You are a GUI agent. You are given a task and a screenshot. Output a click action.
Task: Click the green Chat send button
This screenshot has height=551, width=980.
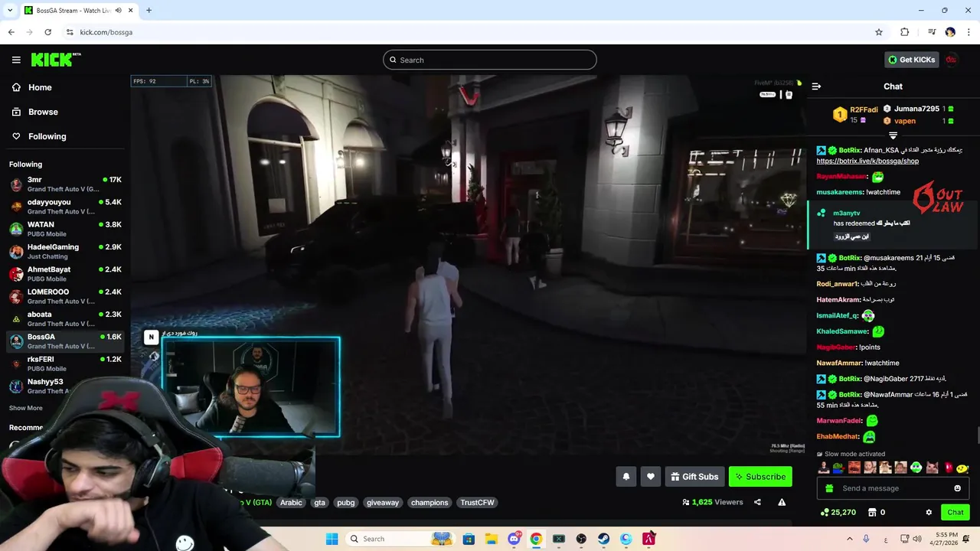coord(955,512)
